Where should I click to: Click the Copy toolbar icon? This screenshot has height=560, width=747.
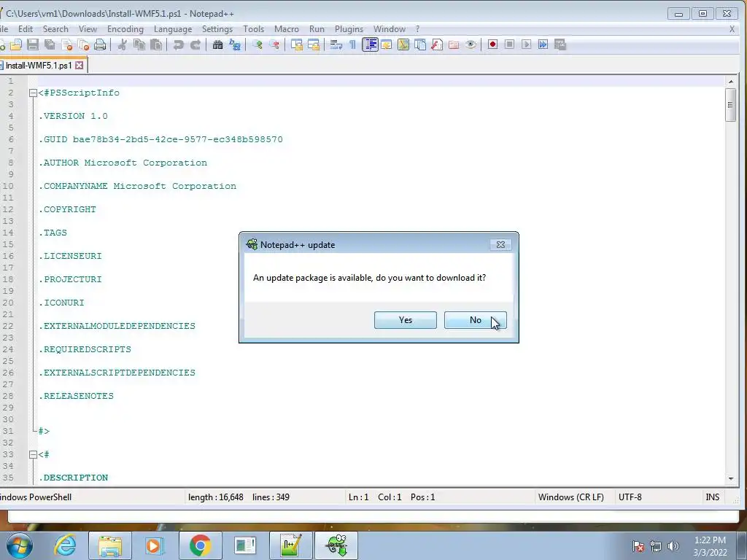tap(139, 44)
